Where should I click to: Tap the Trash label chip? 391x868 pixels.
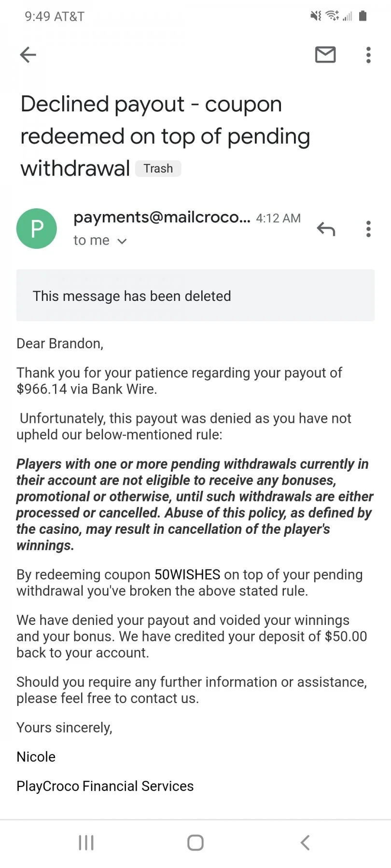point(158,168)
